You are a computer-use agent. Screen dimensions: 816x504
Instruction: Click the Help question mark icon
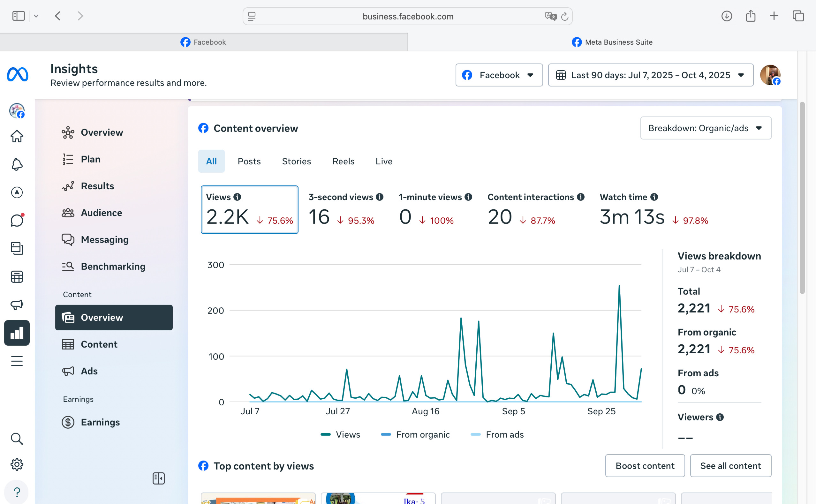point(17,492)
